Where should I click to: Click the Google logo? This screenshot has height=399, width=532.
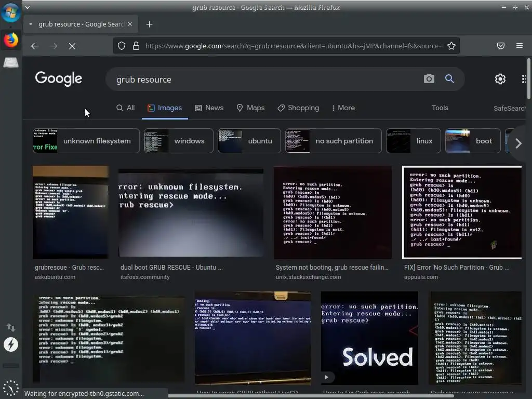pyautogui.click(x=58, y=79)
